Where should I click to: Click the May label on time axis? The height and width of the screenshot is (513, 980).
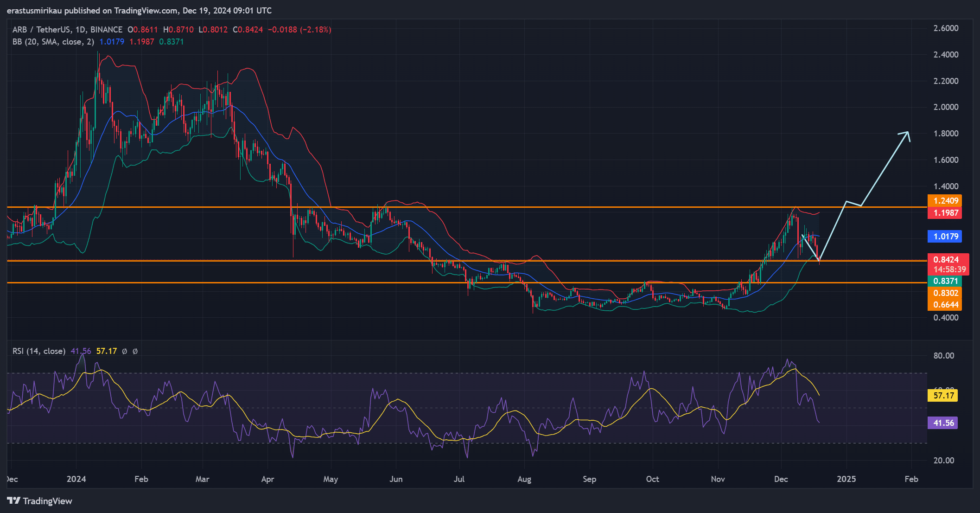(331, 479)
